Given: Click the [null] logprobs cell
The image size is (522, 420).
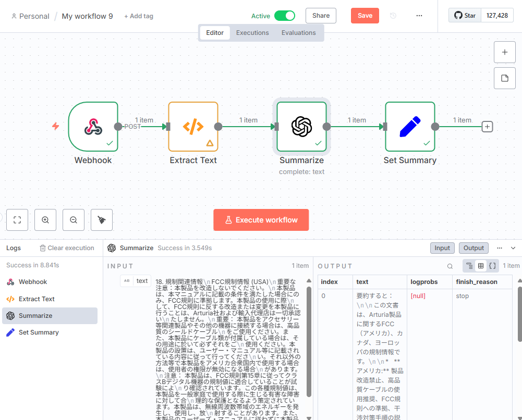Looking at the screenshot, I should click(418, 296).
